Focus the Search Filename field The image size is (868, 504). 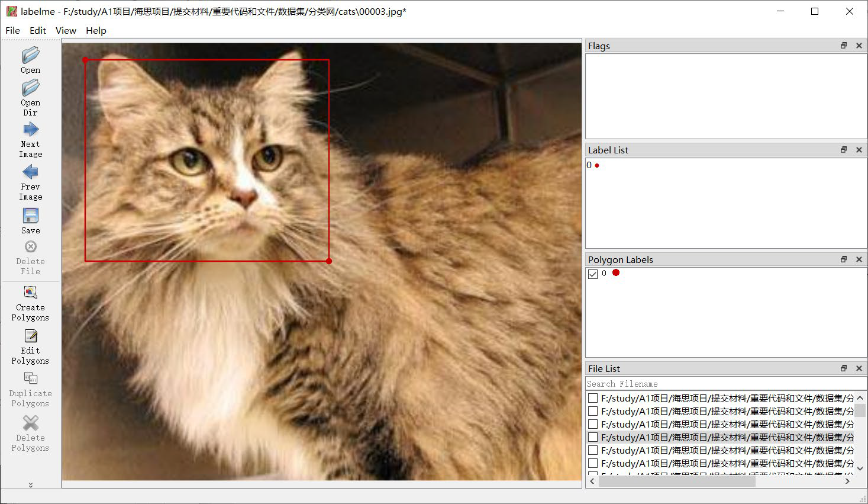click(726, 384)
